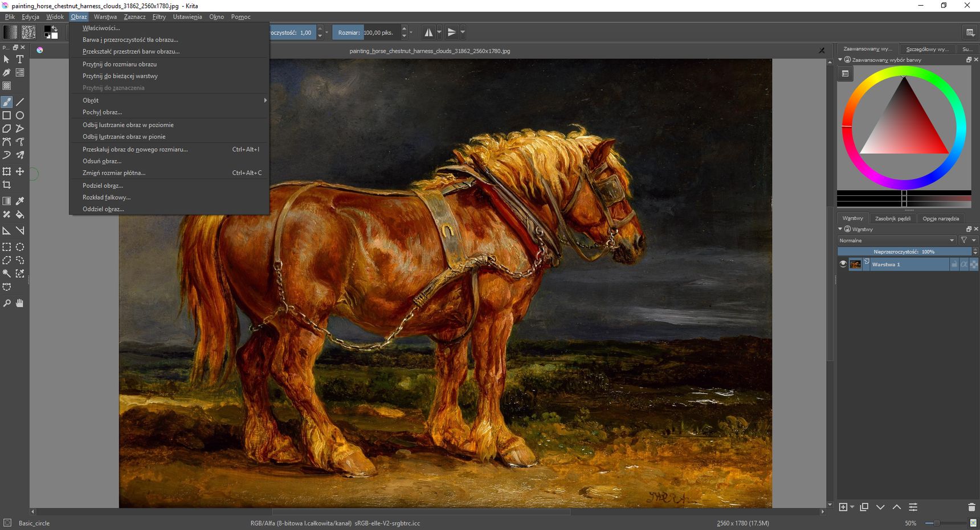Screen dimensions: 980x530
Task: Select the Elliptical Selection tool
Action: [20, 247]
